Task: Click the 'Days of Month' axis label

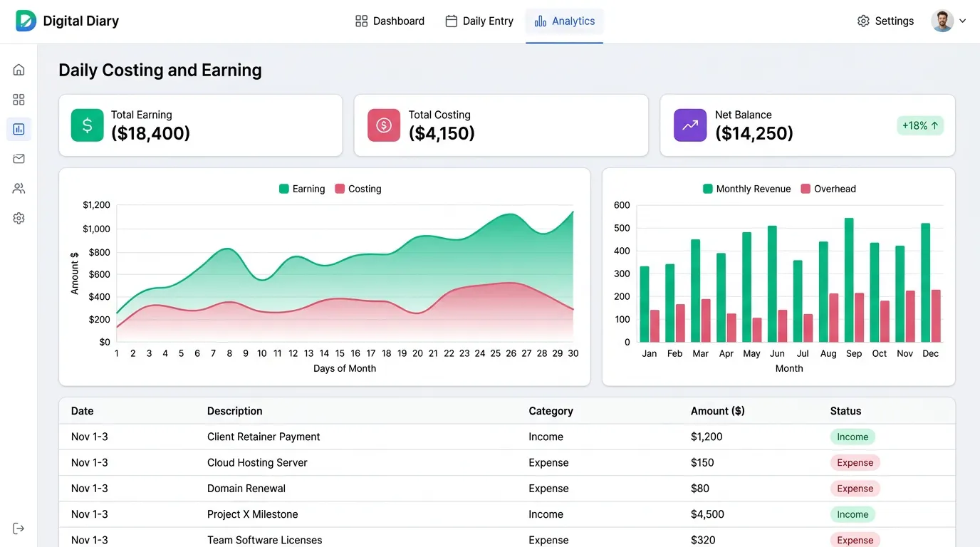Action: click(x=345, y=369)
